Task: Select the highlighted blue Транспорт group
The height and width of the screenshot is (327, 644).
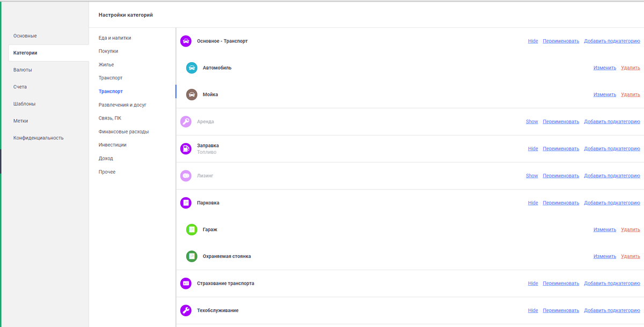Action: click(111, 91)
